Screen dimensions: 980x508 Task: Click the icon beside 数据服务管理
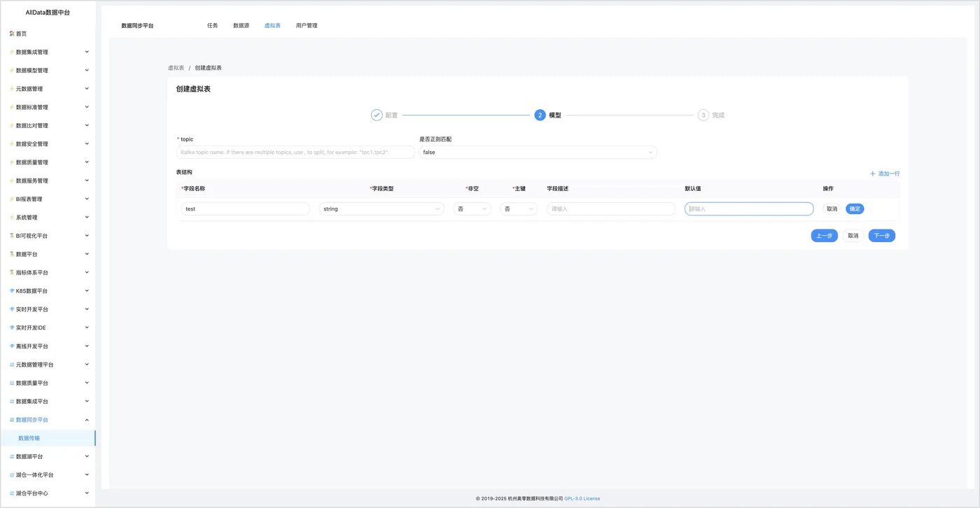[12, 181]
